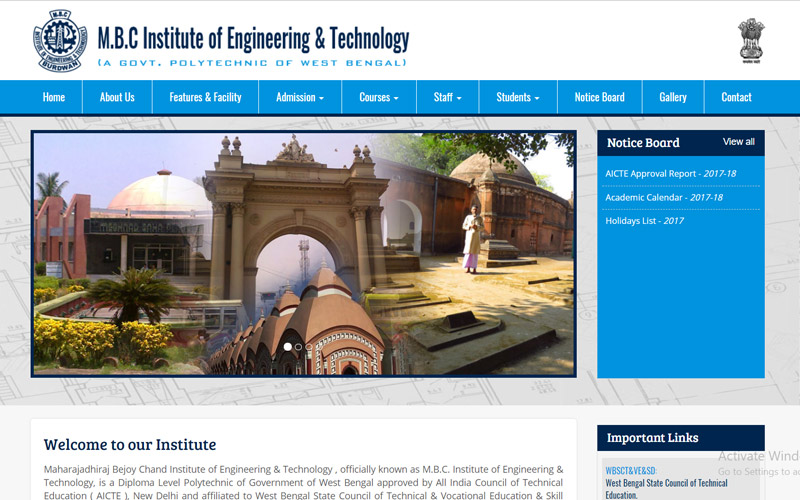Click View all in Notice Board panel
This screenshot has width=800, height=500.
point(739,142)
